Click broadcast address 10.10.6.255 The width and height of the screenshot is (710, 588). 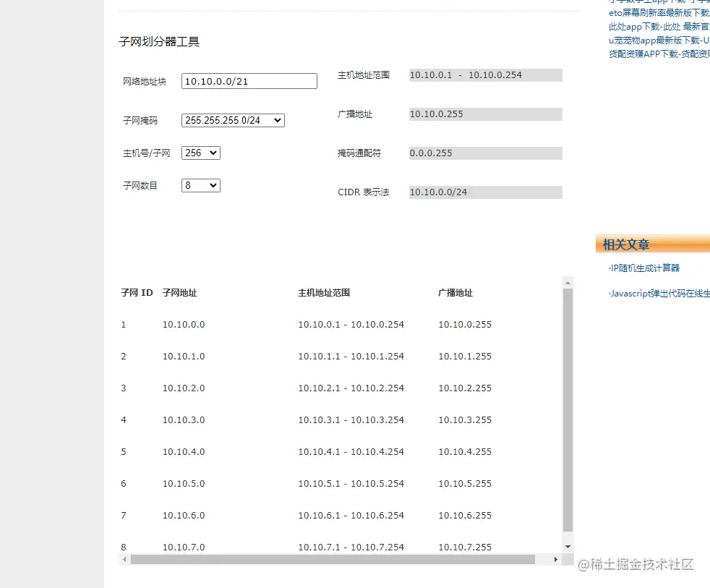point(465,515)
